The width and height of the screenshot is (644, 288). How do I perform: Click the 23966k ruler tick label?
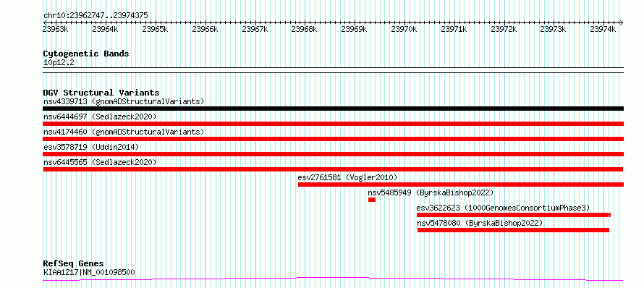click(x=205, y=29)
